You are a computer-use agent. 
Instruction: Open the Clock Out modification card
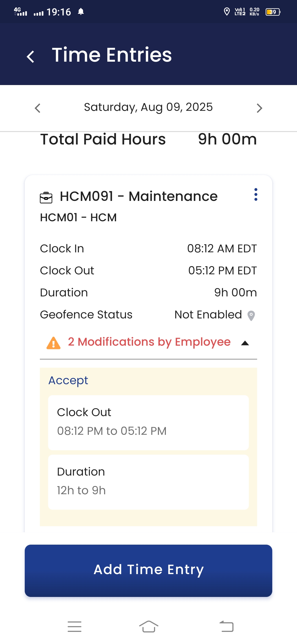coord(148,422)
